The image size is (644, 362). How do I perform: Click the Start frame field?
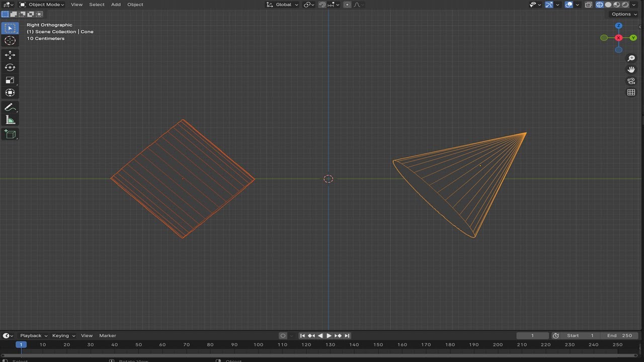point(581,335)
